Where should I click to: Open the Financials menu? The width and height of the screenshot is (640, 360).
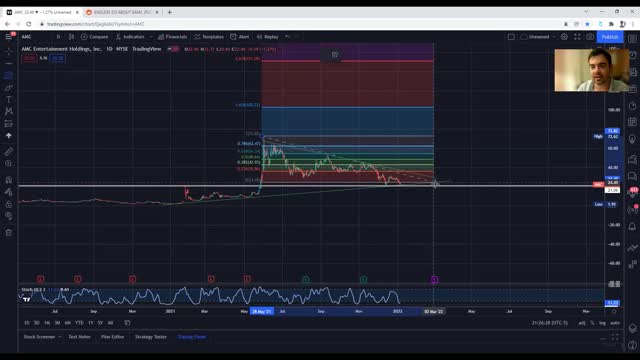172,37
